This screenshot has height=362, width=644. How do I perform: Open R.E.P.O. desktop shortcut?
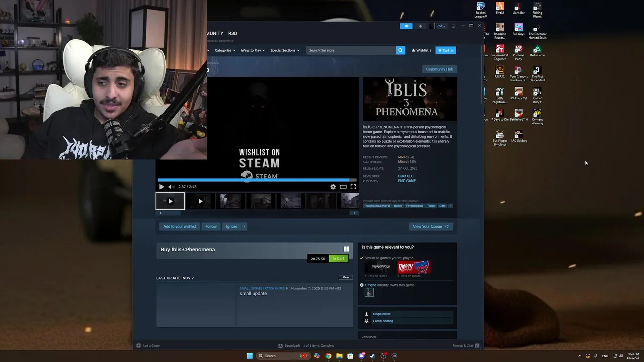[x=500, y=72]
